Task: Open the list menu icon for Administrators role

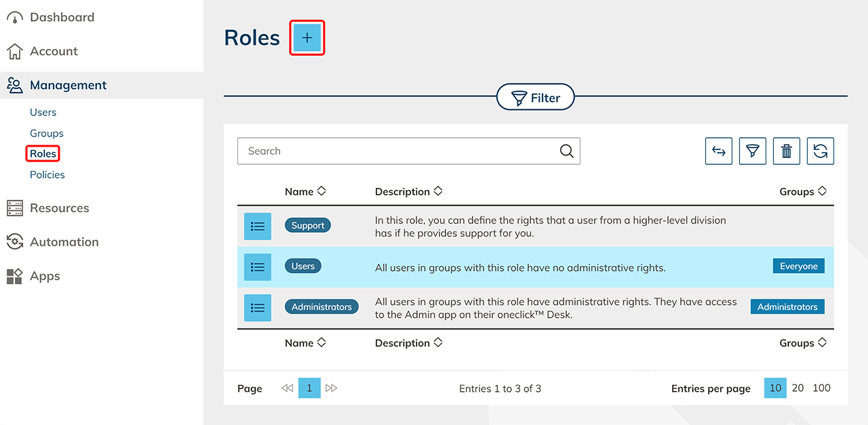Action: coord(258,308)
